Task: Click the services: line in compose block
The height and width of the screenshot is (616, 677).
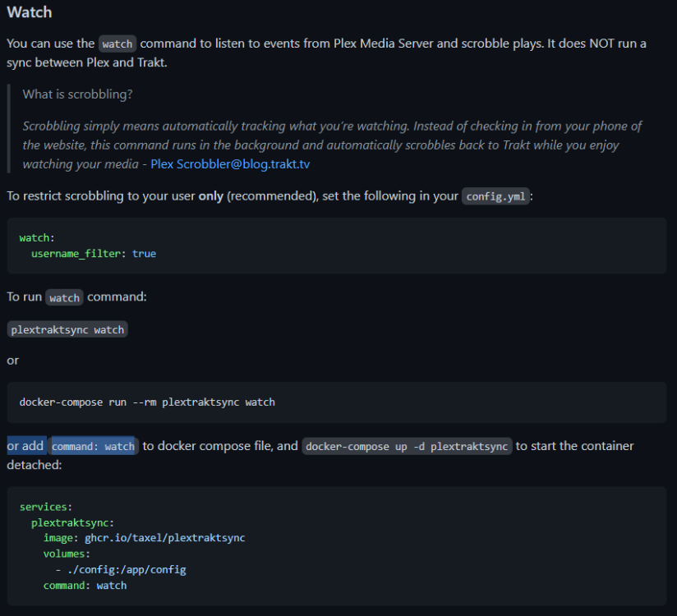Action: click(x=46, y=507)
